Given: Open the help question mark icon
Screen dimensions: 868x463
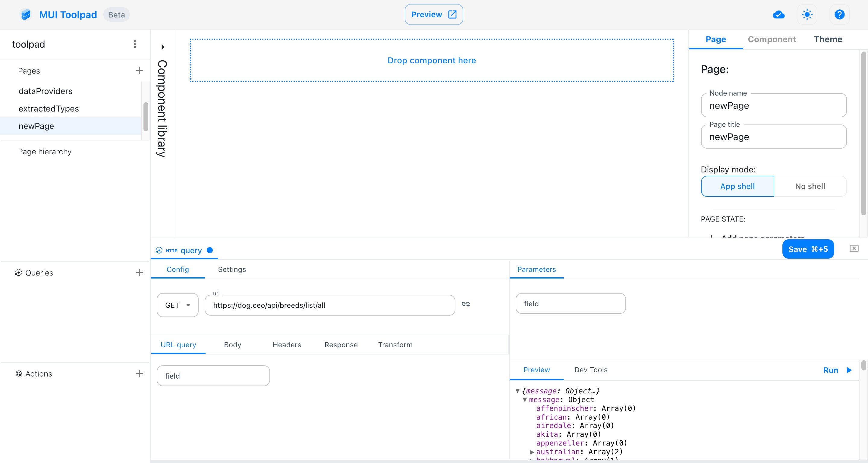Looking at the screenshot, I should coord(839,14).
